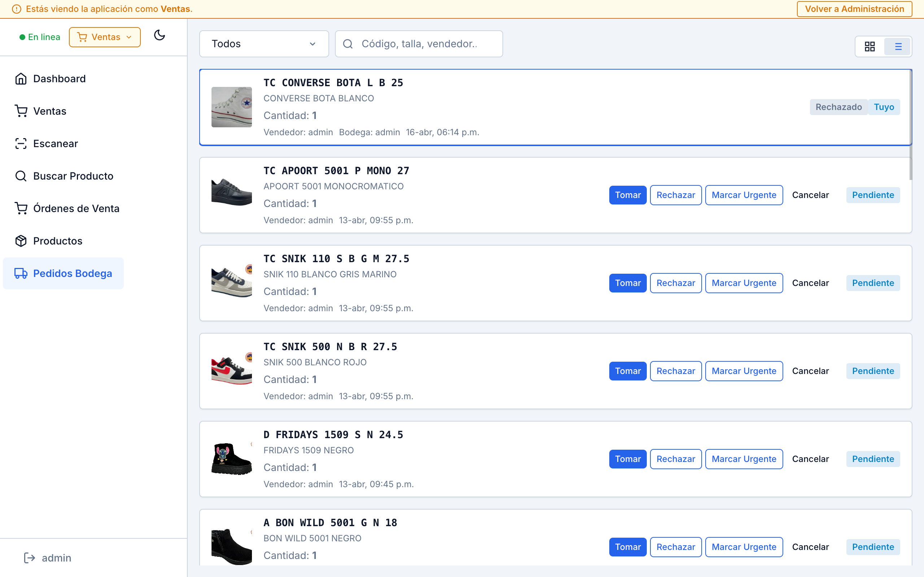Viewport: 924px width, 577px height.
Task: Select the Pendiente status on TC APOORT order
Action: pyautogui.click(x=873, y=195)
